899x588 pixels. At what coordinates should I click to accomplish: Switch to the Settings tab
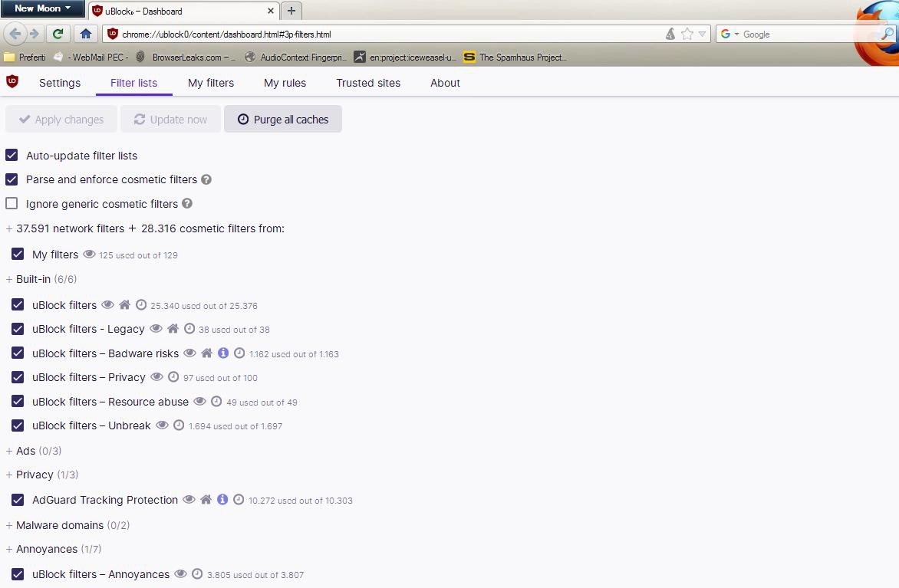tap(60, 83)
